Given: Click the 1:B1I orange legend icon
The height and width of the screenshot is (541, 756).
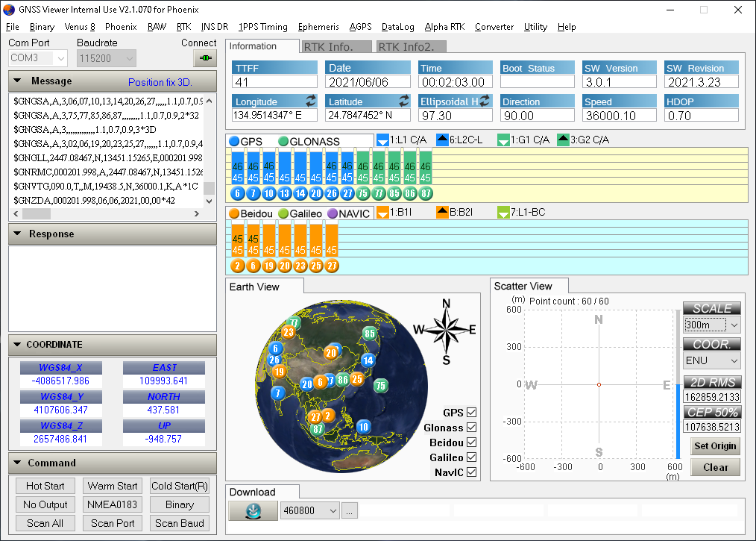Looking at the screenshot, I should tap(382, 213).
